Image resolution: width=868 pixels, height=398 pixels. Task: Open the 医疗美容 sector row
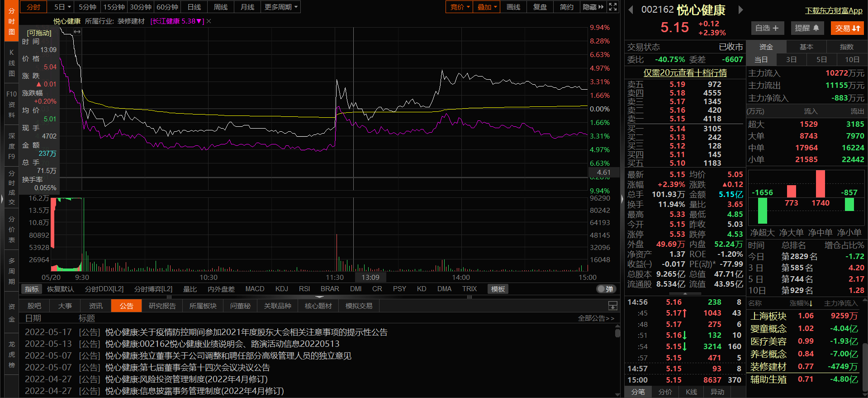[x=804, y=341]
